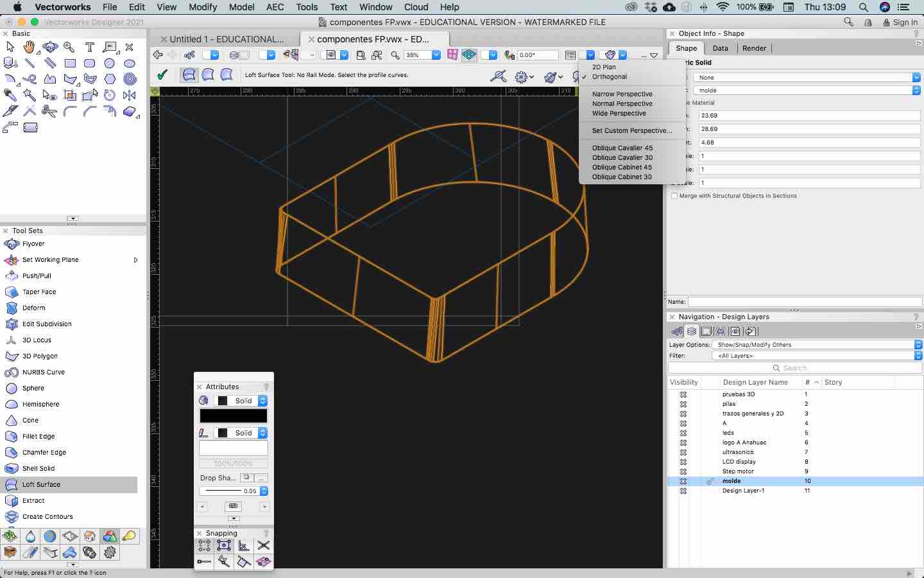Viewport: 924px width, 578px height.
Task: Toggle visibility of Step motor layer
Action: tap(683, 471)
